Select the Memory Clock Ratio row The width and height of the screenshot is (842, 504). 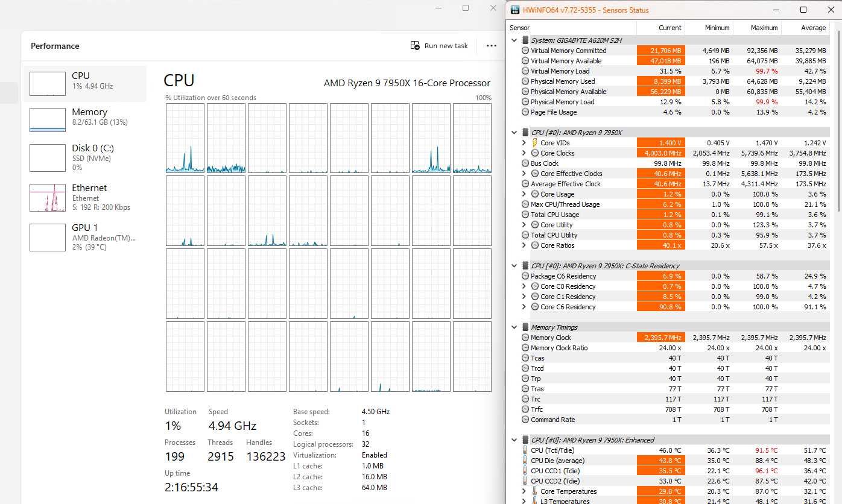coord(668,348)
